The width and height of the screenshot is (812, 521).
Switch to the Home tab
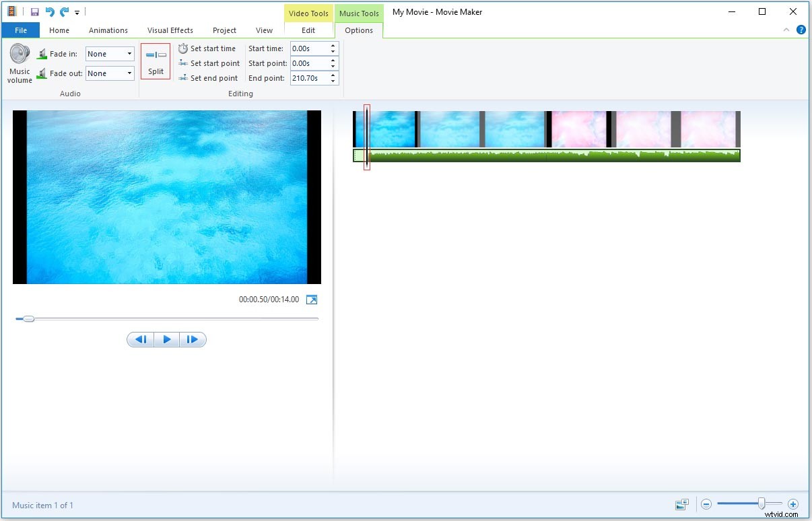click(x=59, y=30)
